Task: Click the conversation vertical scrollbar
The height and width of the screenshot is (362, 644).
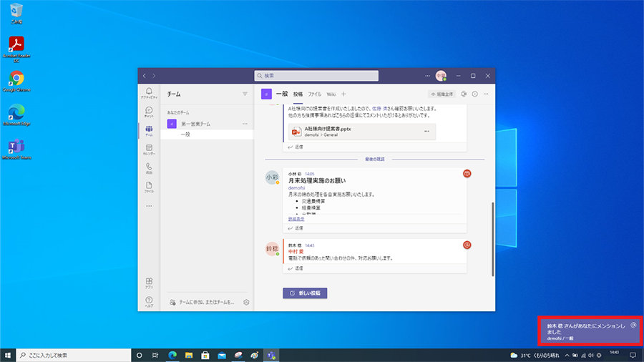Action: pyautogui.click(x=493, y=239)
